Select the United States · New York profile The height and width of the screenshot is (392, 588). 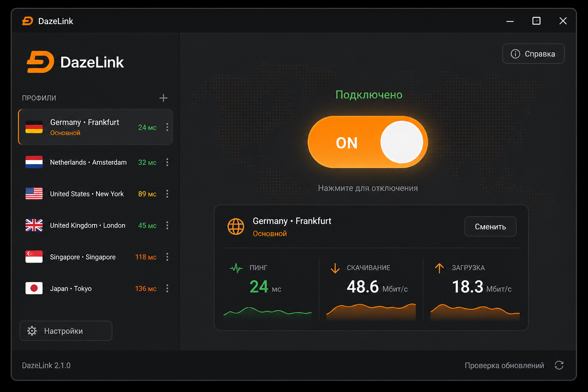coord(96,194)
